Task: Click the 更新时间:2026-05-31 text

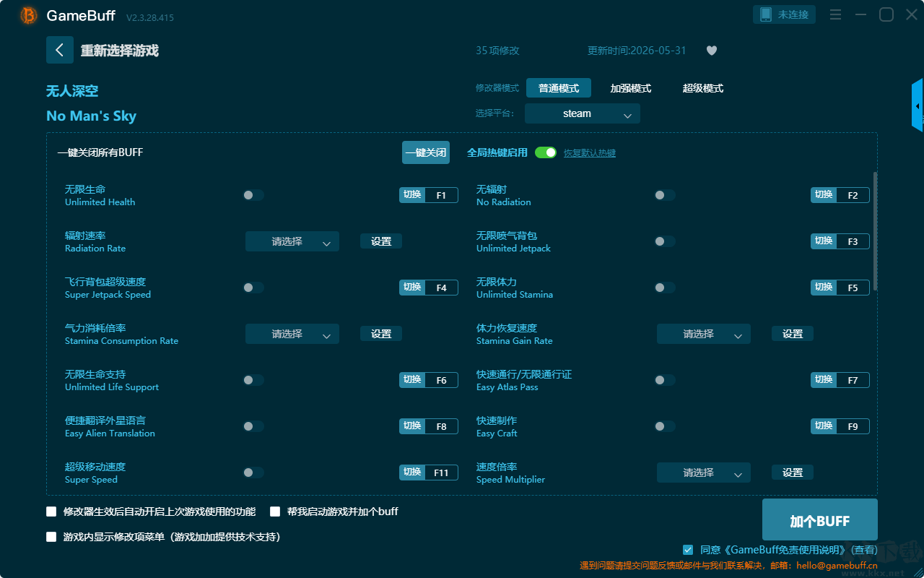Action: point(637,51)
